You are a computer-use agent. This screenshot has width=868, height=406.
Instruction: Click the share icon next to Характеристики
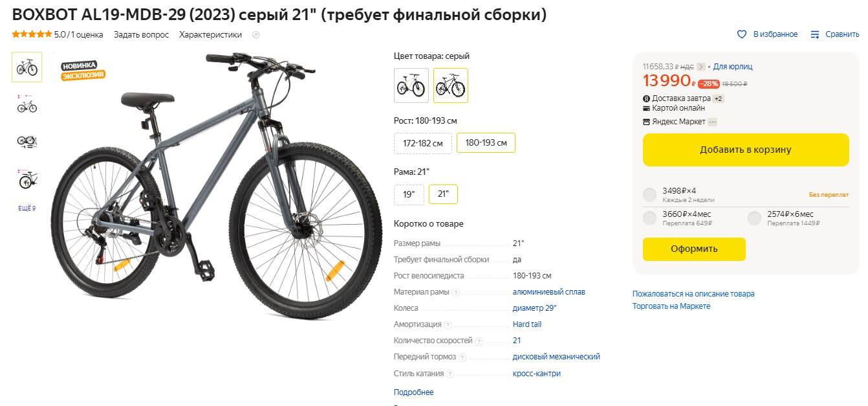[x=255, y=35]
